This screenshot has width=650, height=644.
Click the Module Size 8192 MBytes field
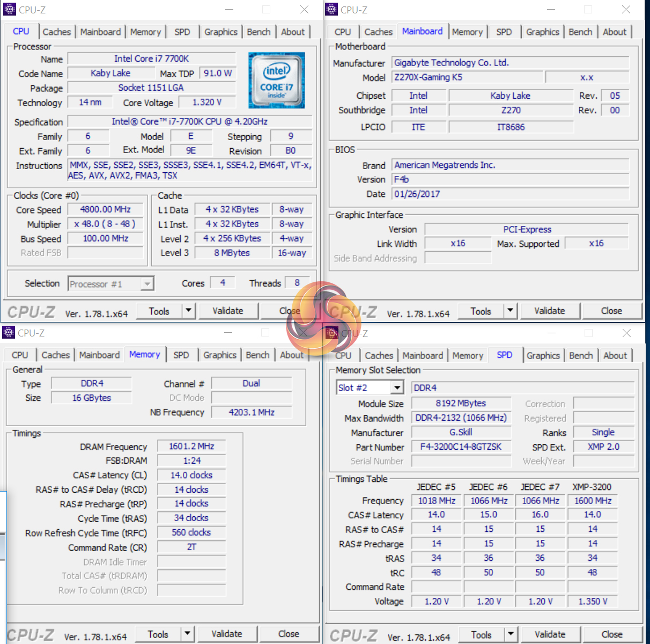(461, 403)
